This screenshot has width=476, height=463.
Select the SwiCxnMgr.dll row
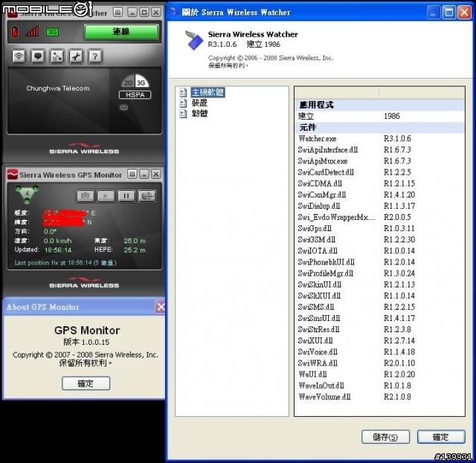(379, 195)
